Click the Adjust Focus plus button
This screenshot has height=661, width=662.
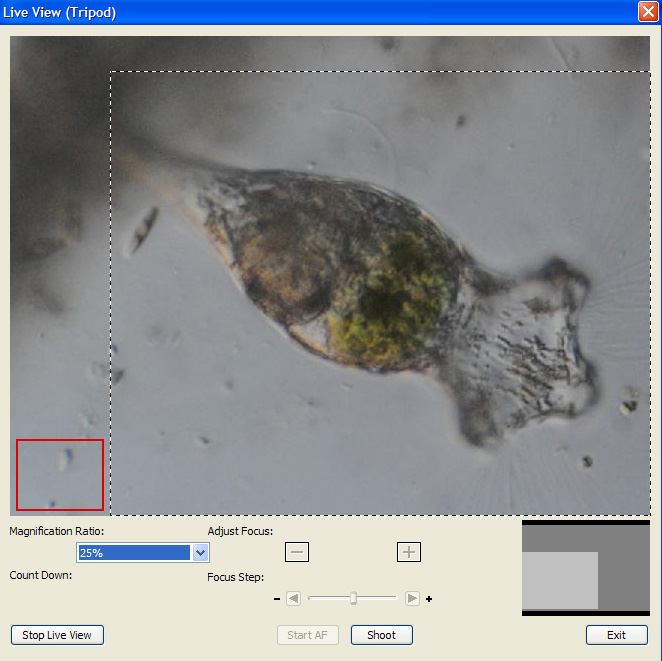(409, 552)
